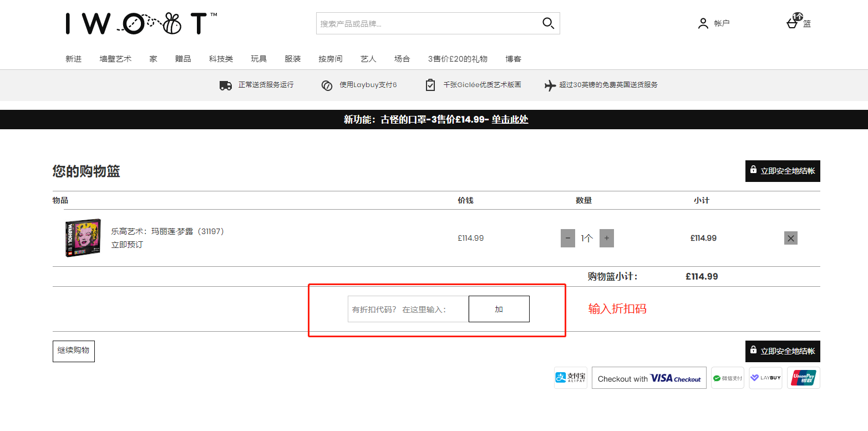Open the shopping basket icon

click(x=793, y=23)
